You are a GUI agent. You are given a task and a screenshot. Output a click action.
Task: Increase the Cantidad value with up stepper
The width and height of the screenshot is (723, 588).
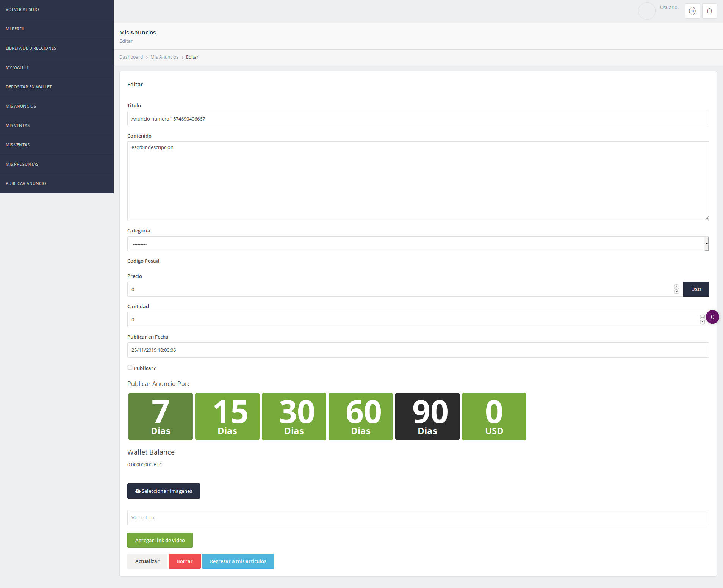tap(702, 317)
